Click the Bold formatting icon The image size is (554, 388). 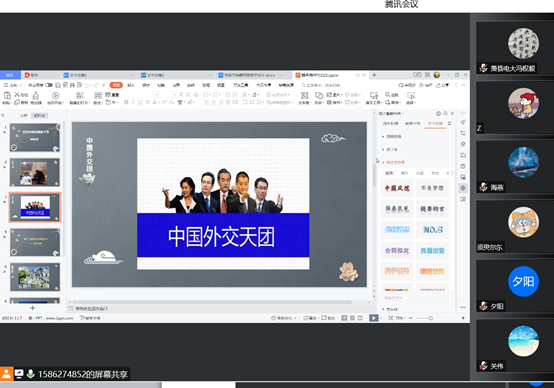click(126, 102)
